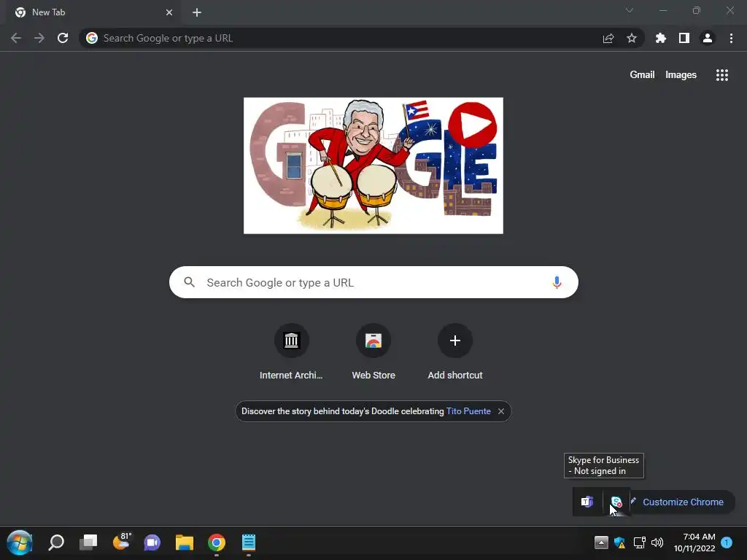747x560 pixels.
Task: Open the network tray icon
Action: coord(639,542)
